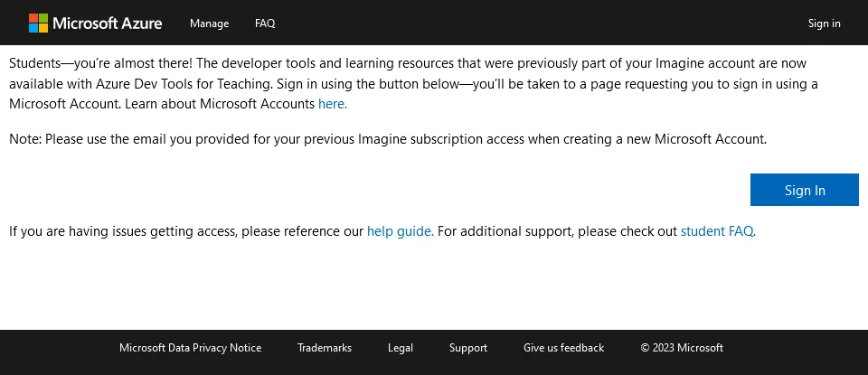868x375 pixels.
Task: Click Sign in at header's right
Action: [824, 23]
